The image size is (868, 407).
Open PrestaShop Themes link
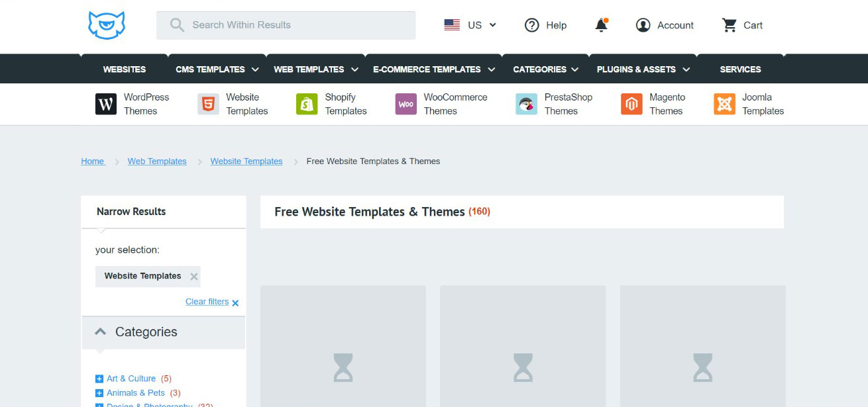coord(569,104)
